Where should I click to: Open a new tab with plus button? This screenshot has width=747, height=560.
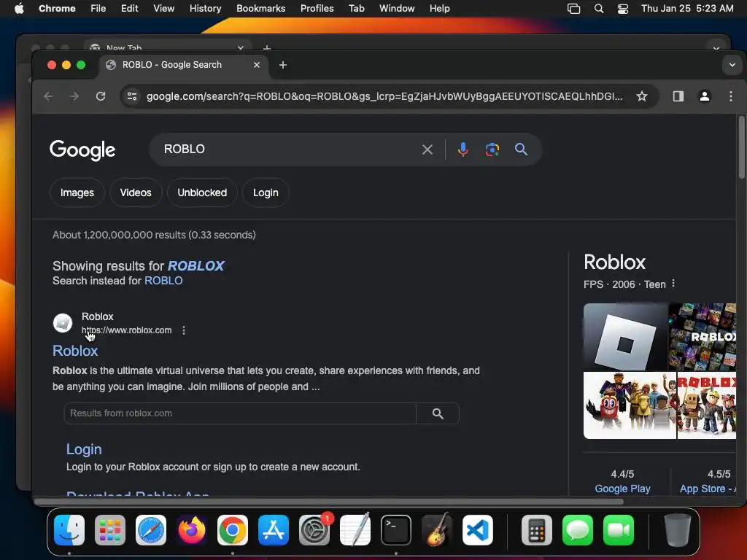(283, 65)
